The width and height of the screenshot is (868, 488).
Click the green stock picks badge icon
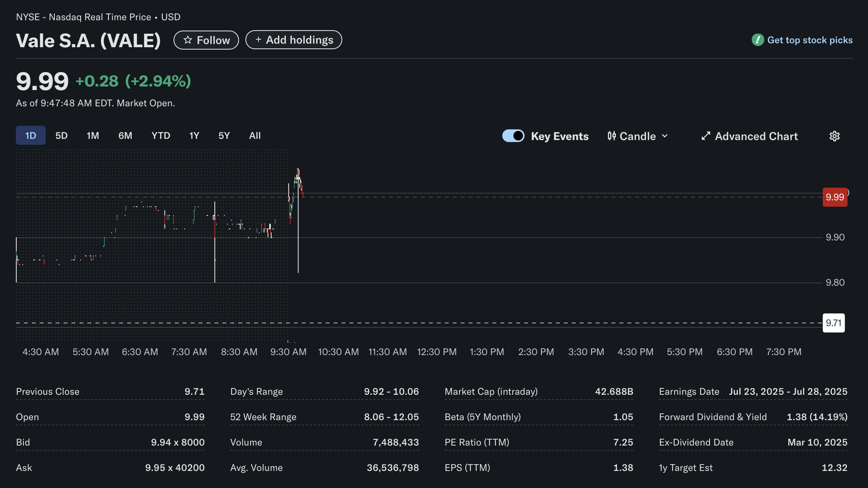758,40
